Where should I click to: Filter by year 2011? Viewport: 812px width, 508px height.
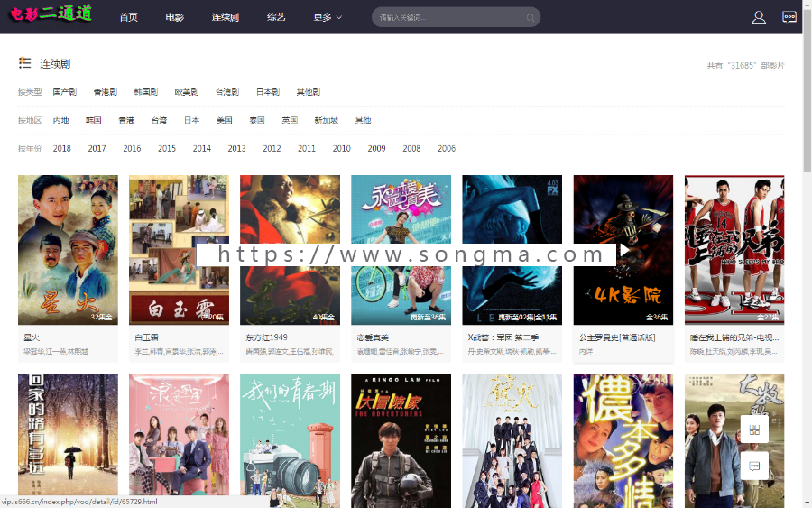click(307, 148)
